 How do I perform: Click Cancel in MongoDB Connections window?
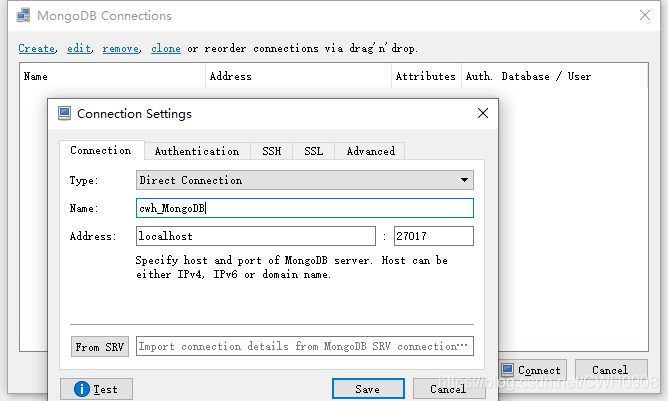611,369
